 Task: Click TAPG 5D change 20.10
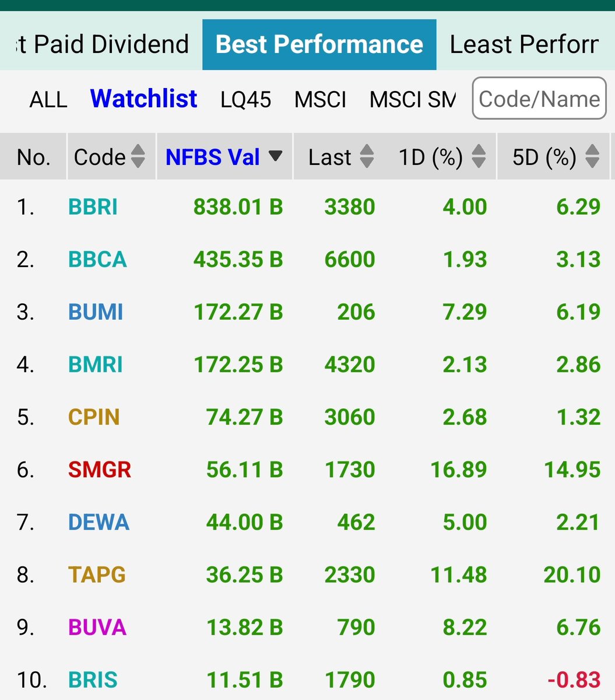(572, 575)
